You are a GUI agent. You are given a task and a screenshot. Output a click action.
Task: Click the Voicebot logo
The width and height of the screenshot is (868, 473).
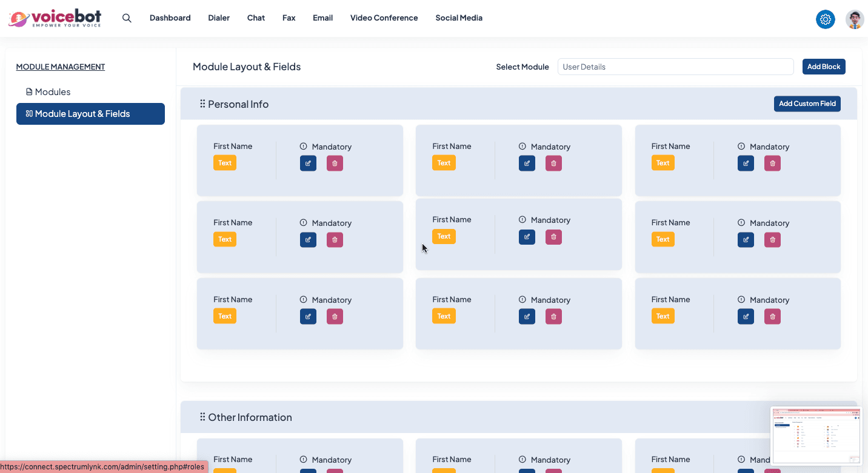55,19
